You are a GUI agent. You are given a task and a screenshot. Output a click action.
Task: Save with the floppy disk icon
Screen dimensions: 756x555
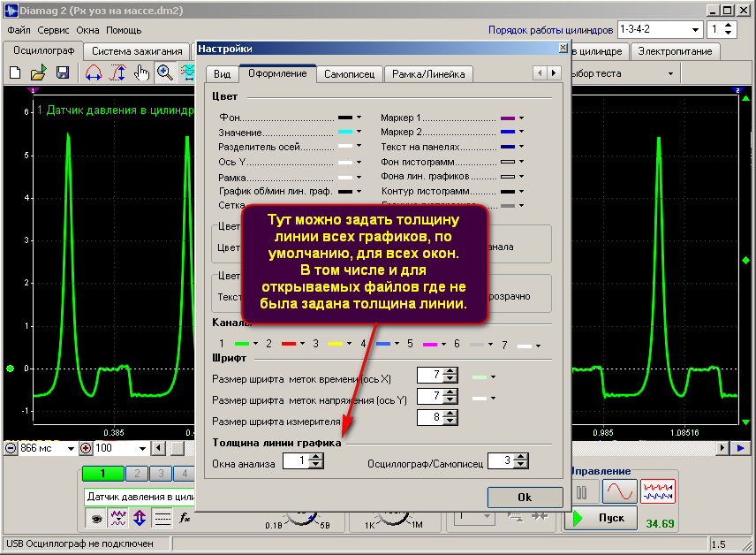coord(63,72)
